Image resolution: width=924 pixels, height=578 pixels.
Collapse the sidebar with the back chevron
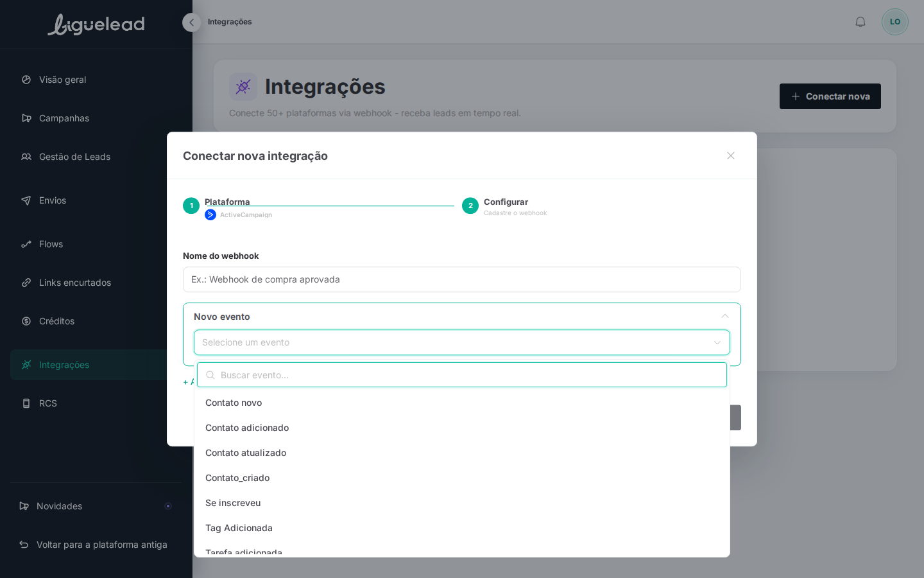pos(191,22)
